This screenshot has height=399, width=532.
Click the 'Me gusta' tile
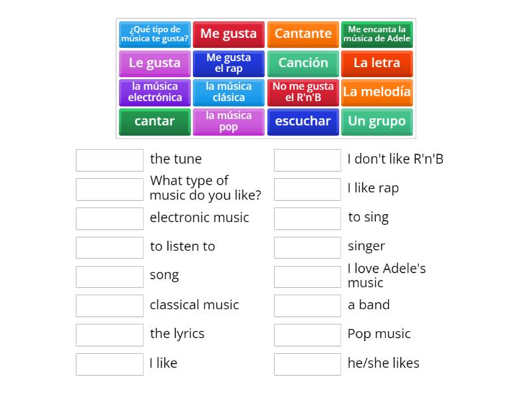[228, 34]
